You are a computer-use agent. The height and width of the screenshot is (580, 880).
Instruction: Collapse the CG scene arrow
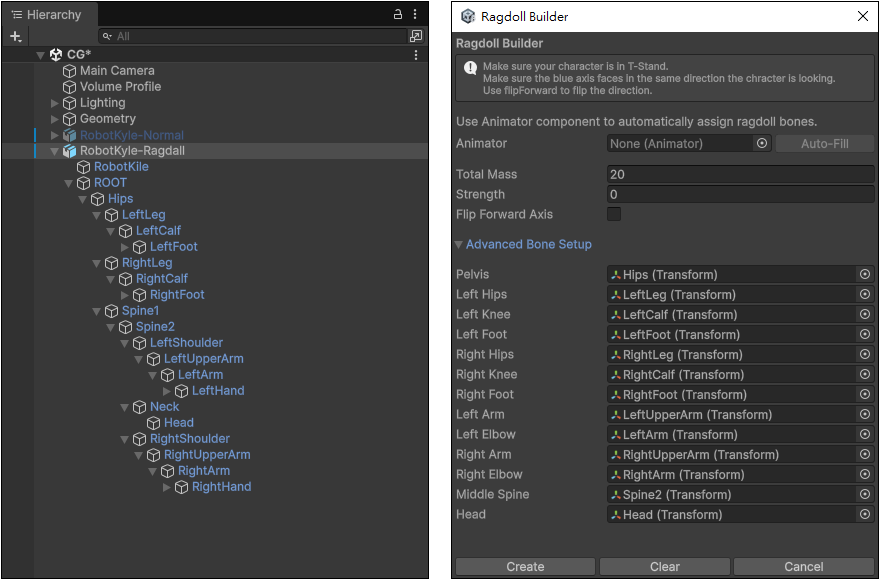point(40,55)
